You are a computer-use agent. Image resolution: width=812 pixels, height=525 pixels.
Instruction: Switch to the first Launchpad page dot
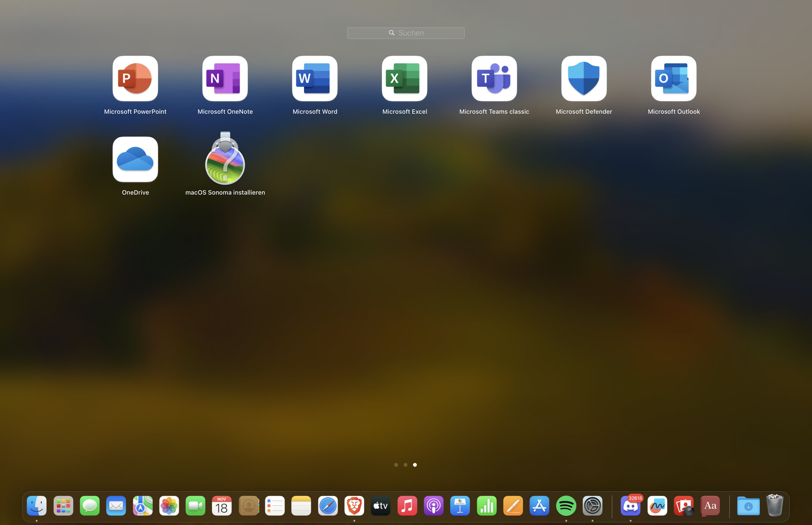(x=396, y=465)
